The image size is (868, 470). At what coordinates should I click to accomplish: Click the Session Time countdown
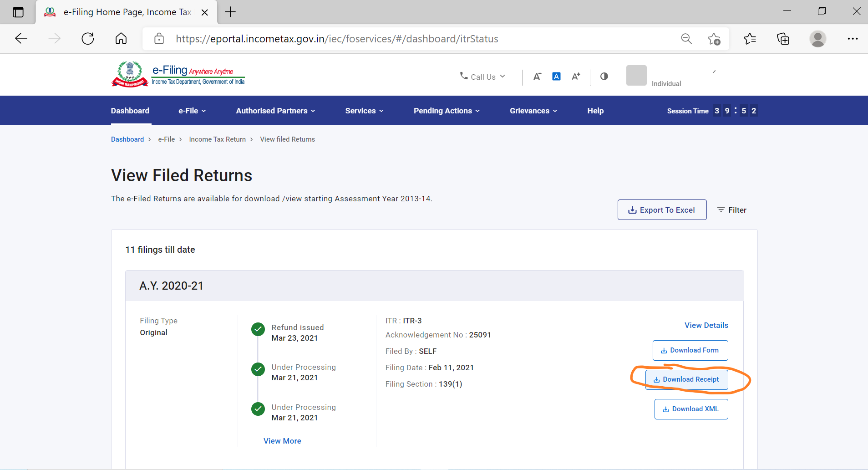pos(712,111)
